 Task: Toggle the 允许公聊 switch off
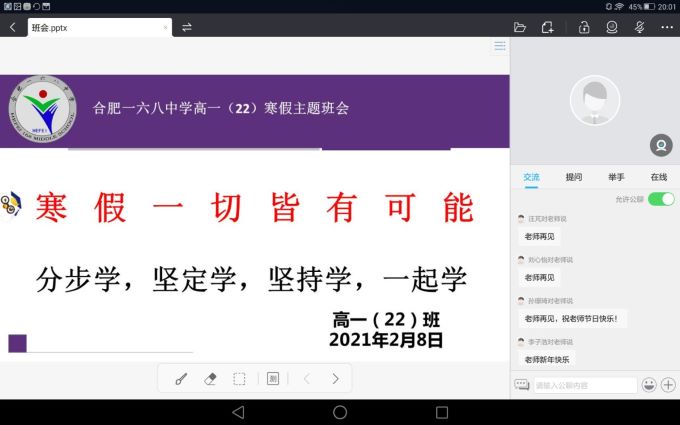point(660,199)
